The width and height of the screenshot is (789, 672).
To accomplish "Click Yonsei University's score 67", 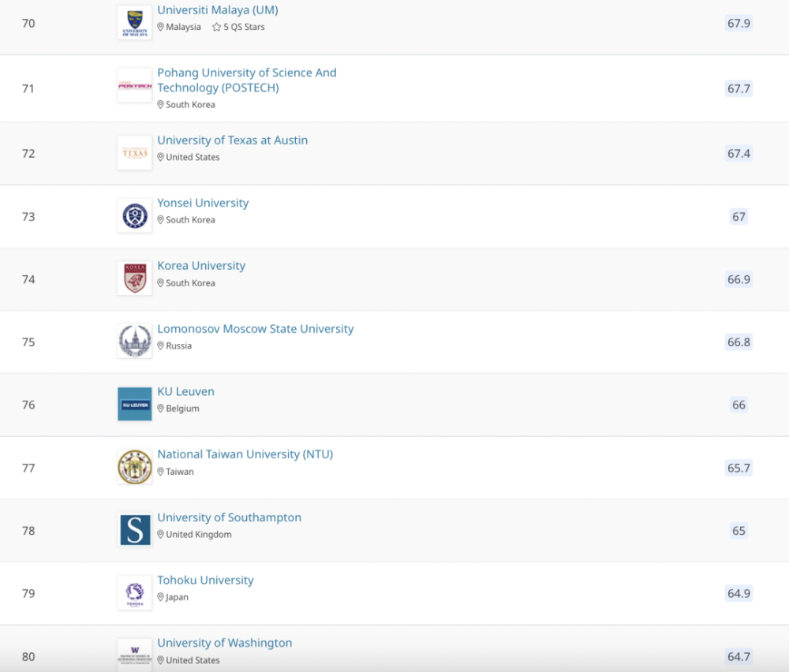I will point(739,217).
